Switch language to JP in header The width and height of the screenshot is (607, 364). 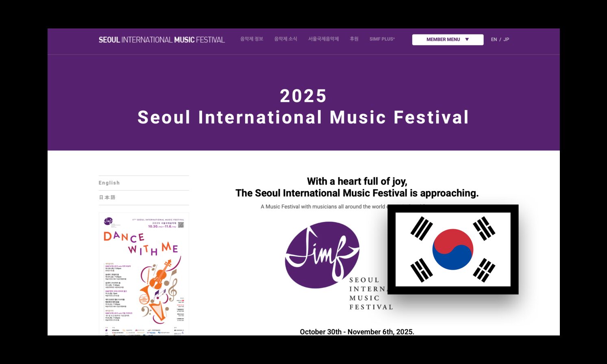(x=506, y=39)
